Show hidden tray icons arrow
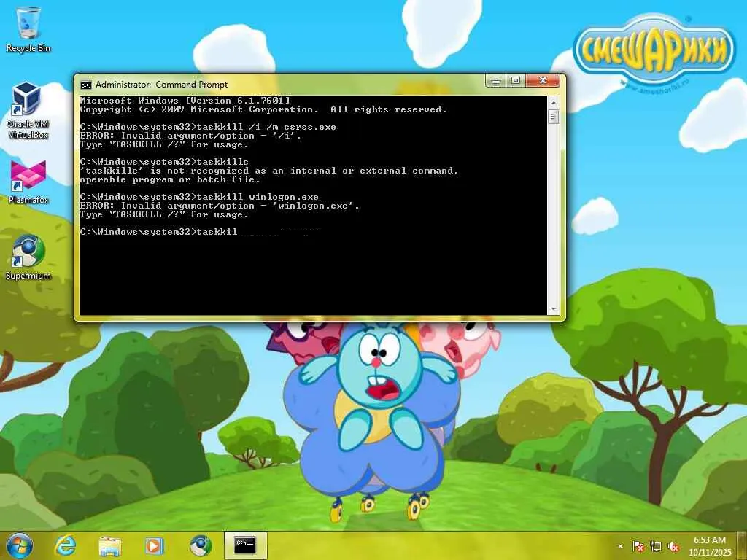This screenshot has width=747, height=560. tap(620, 546)
